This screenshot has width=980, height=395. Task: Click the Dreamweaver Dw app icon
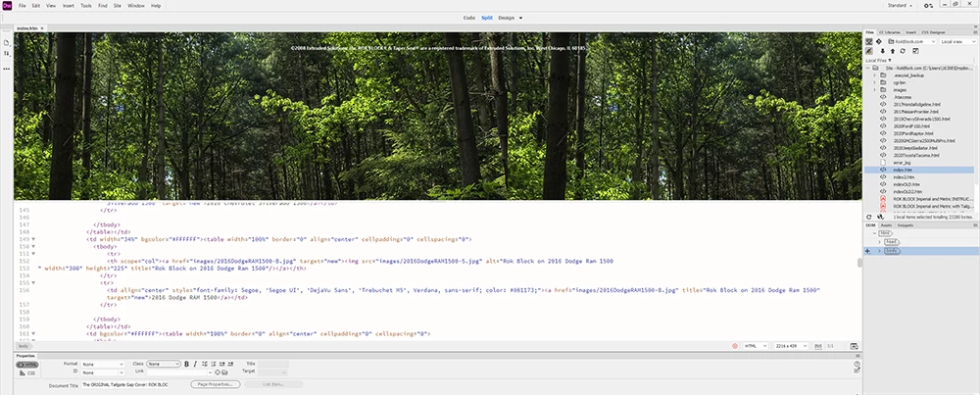click(7, 6)
